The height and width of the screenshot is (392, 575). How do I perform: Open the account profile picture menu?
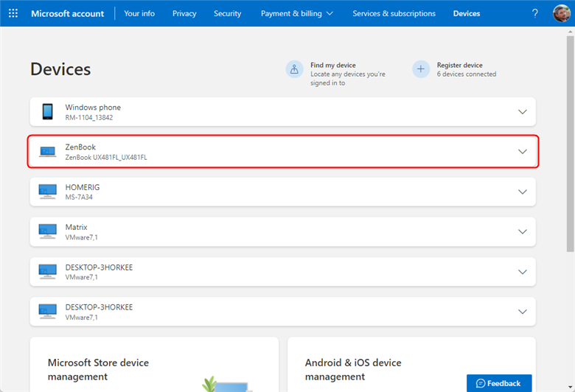(x=562, y=13)
